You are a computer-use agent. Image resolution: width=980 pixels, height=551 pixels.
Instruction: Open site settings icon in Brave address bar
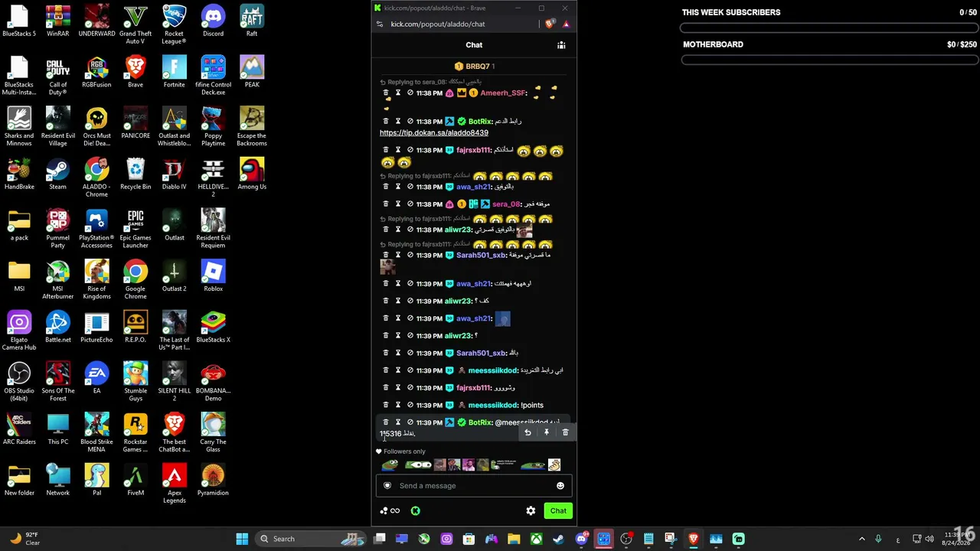380,24
